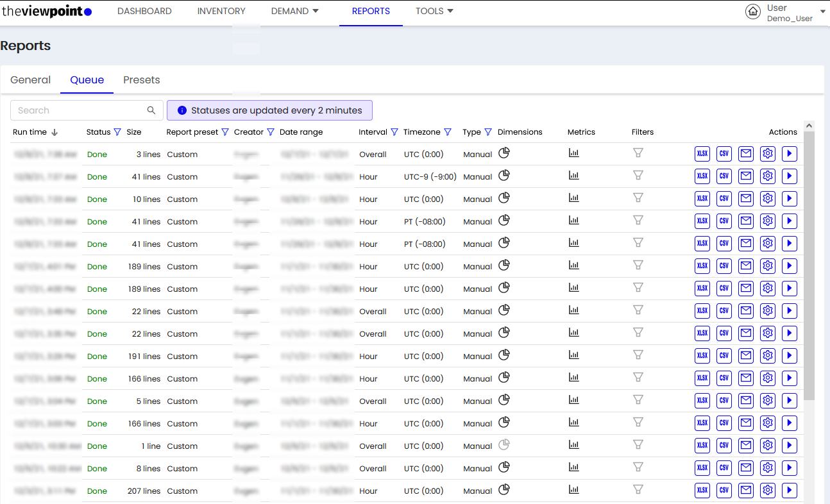Click theviewpoint logo
Viewport: 830px width, 504px height.
coord(46,12)
